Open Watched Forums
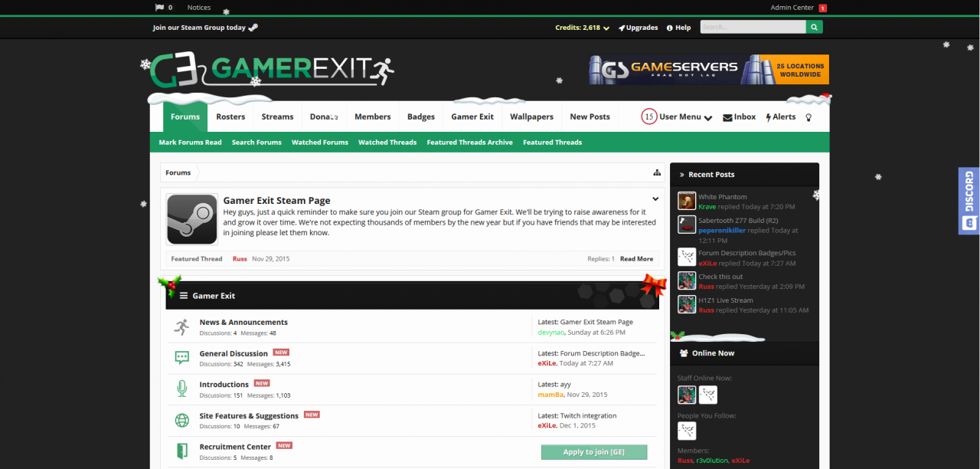The image size is (980, 469). [320, 143]
